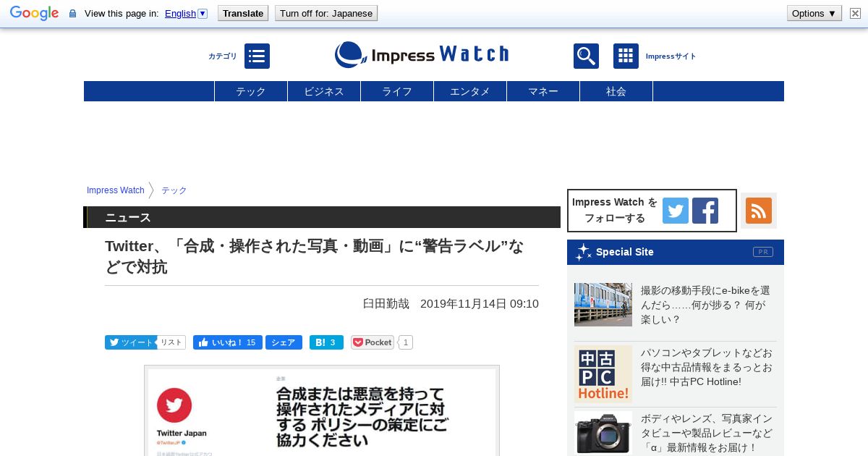Click the author name 臼田勤哉
The image size is (868, 456).
386,304
